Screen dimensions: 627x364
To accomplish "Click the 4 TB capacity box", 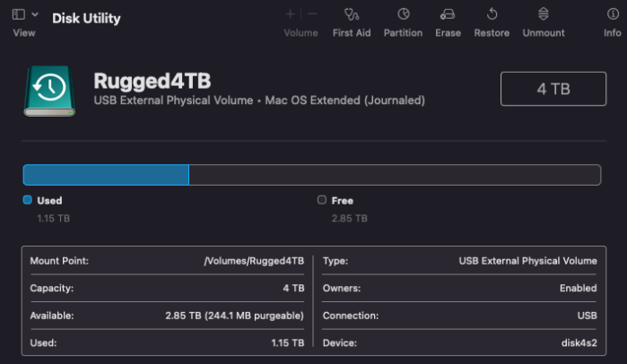I will (553, 90).
